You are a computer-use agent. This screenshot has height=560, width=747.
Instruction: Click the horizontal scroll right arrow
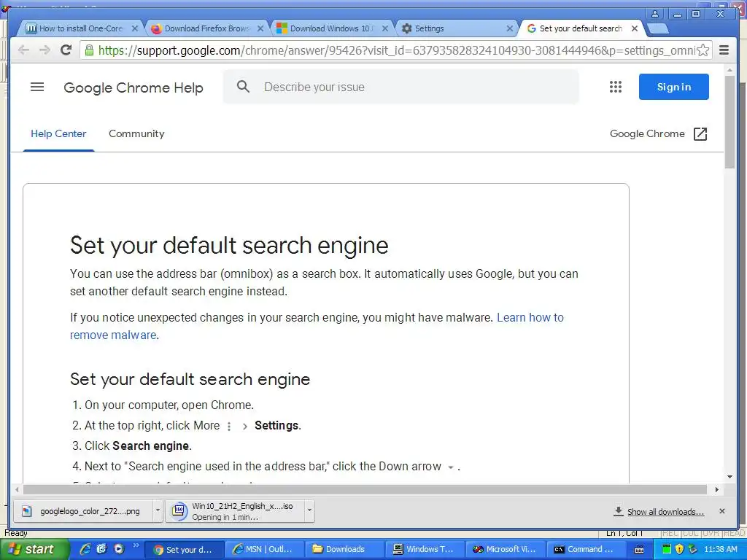[716, 489]
